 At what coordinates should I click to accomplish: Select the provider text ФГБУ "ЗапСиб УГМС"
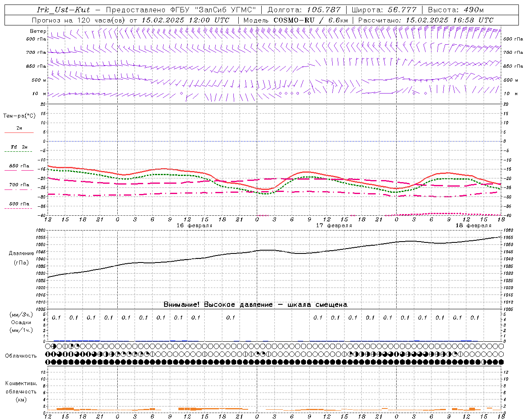point(213,10)
